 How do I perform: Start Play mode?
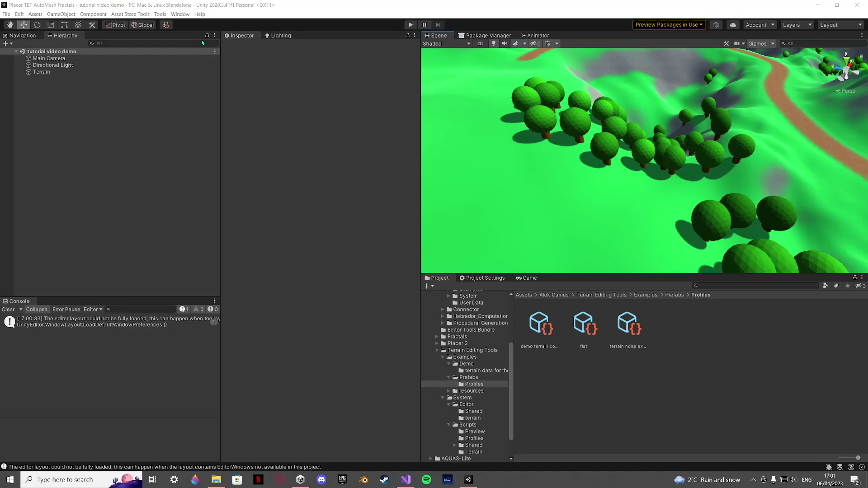pos(410,25)
